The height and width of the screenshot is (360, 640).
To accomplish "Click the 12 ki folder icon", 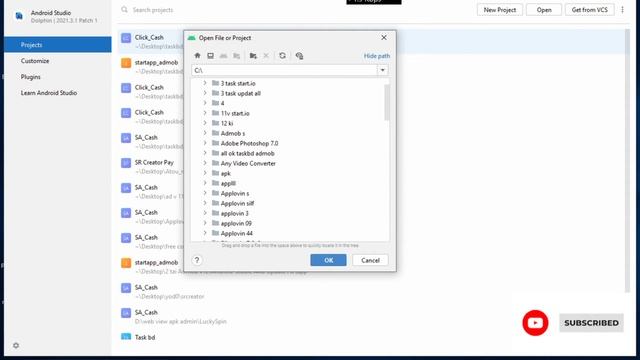I will 216,123.
